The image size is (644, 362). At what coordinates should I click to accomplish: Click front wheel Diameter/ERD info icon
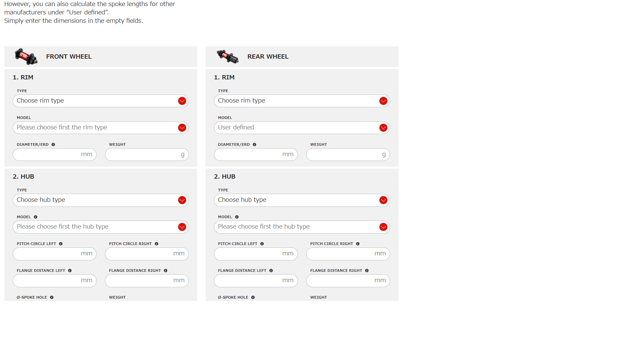click(53, 144)
